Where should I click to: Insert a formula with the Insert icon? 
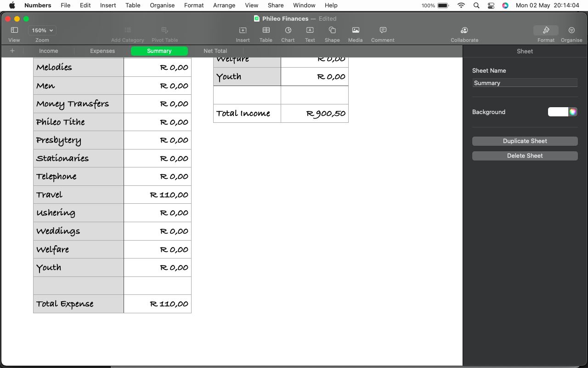(243, 30)
